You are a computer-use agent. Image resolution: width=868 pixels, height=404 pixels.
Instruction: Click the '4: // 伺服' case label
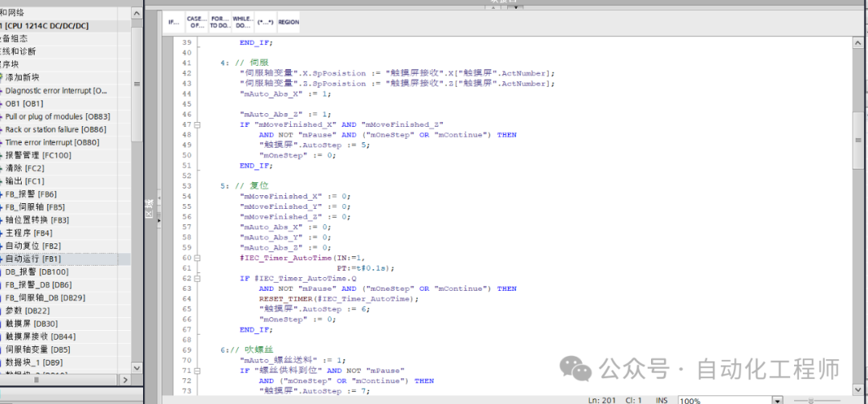pyautogui.click(x=244, y=63)
